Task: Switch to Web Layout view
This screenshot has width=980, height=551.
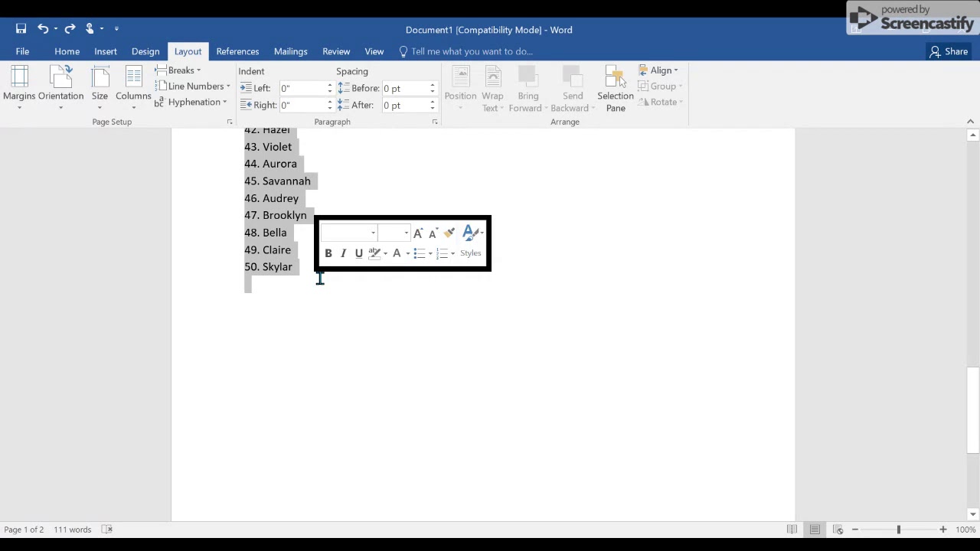Action: [838, 530]
